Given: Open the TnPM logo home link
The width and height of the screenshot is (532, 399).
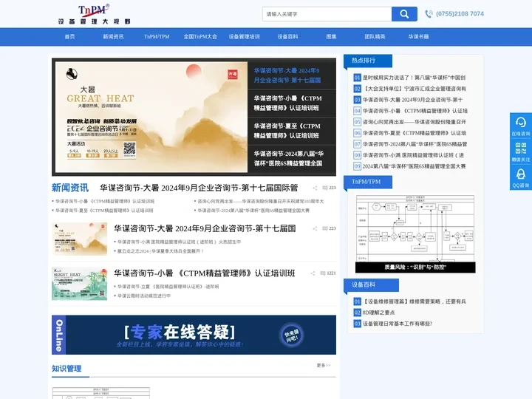Looking at the screenshot, I should tap(94, 14).
